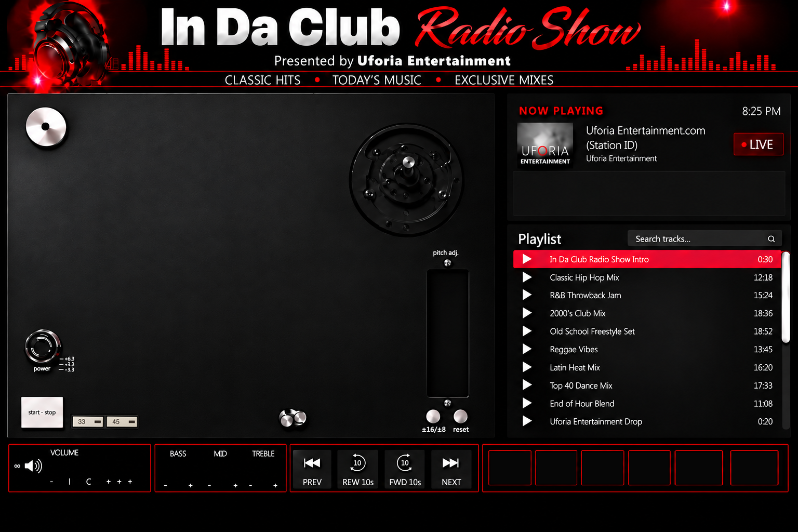This screenshot has height=532, width=798.
Task: Rewind 10 seconds with REW 10s
Action: tap(358, 470)
